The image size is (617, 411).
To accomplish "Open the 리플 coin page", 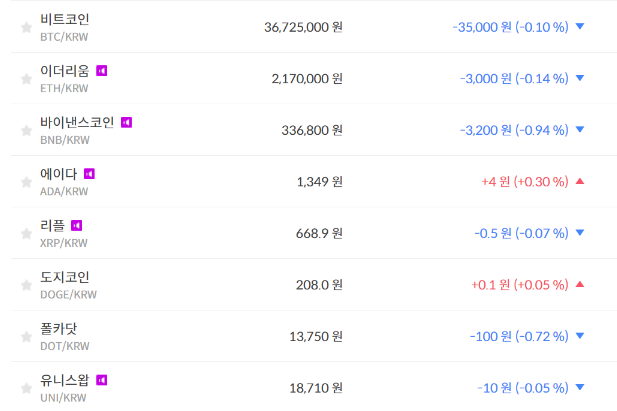I will tap(53, 225).
